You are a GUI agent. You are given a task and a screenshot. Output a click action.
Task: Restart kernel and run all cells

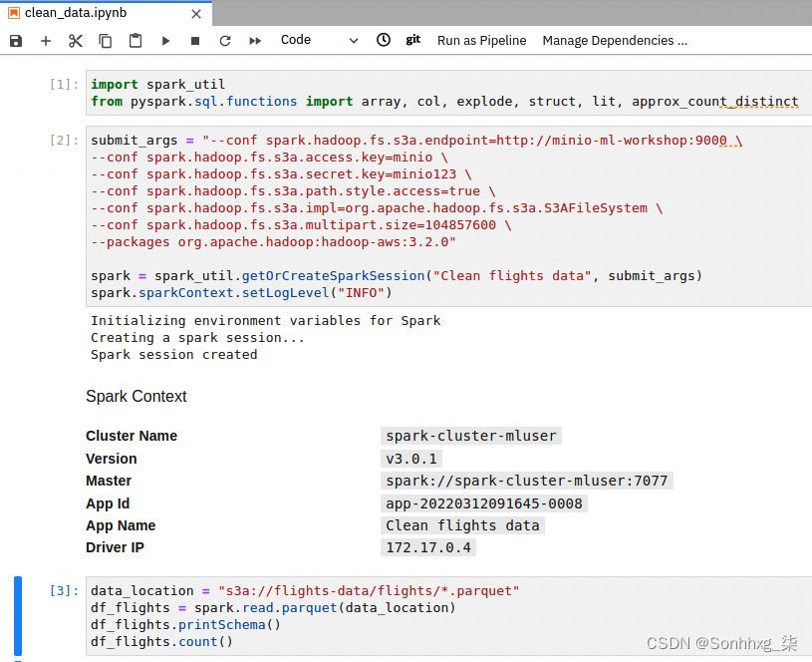tap(255, 41)
